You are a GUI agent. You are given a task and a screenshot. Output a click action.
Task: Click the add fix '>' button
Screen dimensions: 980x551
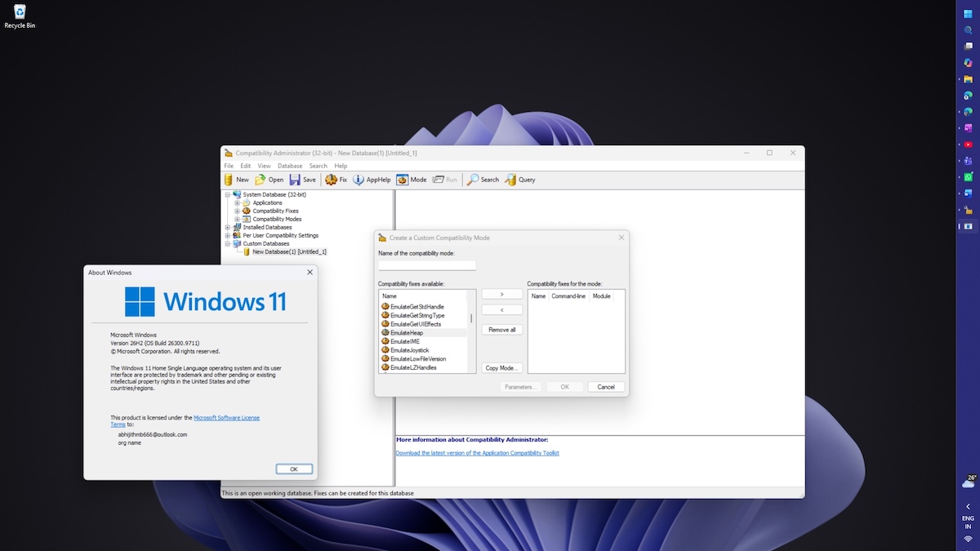(501, 294)
